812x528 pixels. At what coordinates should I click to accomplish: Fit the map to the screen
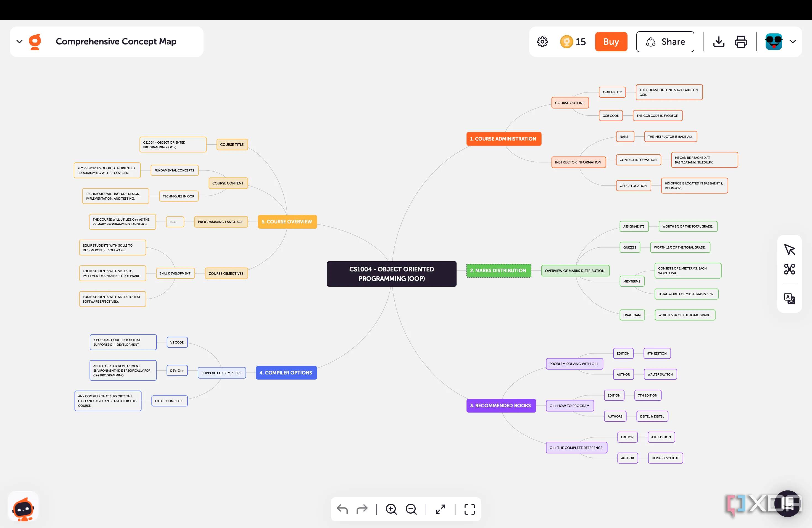pos(440,509)
